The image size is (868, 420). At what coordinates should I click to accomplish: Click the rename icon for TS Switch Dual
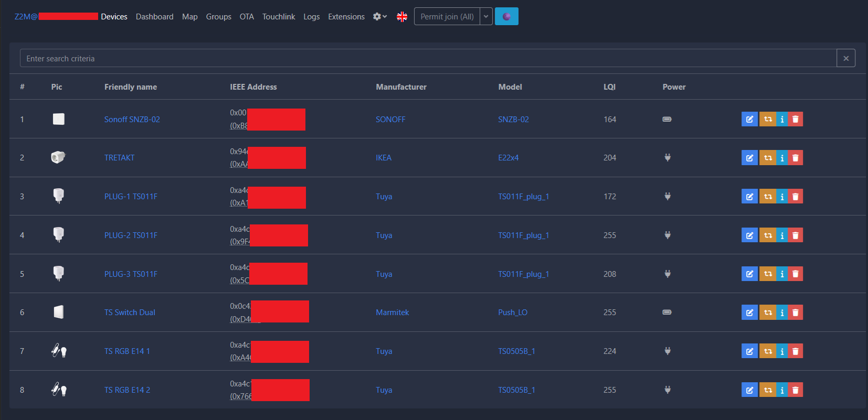click(x=749, y=313)
